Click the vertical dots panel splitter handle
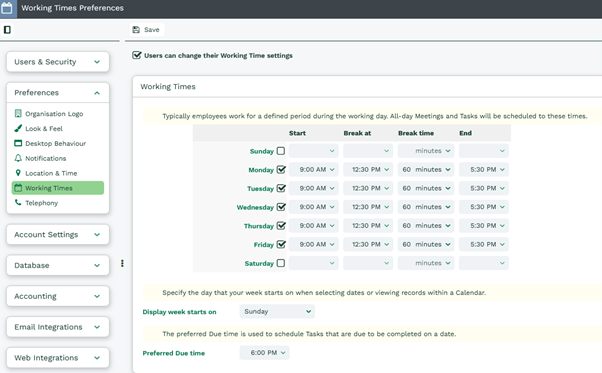The width and height of the screenshot is (602, 373). click(122, 263)
